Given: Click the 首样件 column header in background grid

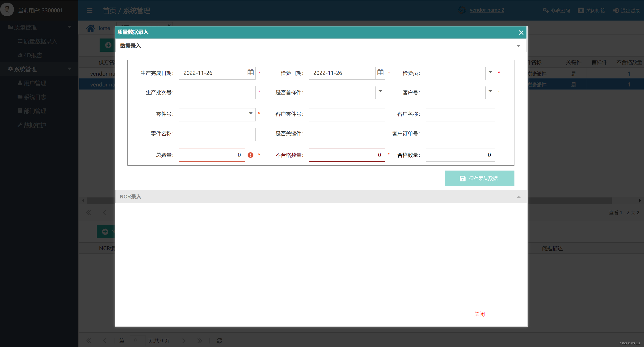Looking at the screenshot, I should [x=599, y=62].
